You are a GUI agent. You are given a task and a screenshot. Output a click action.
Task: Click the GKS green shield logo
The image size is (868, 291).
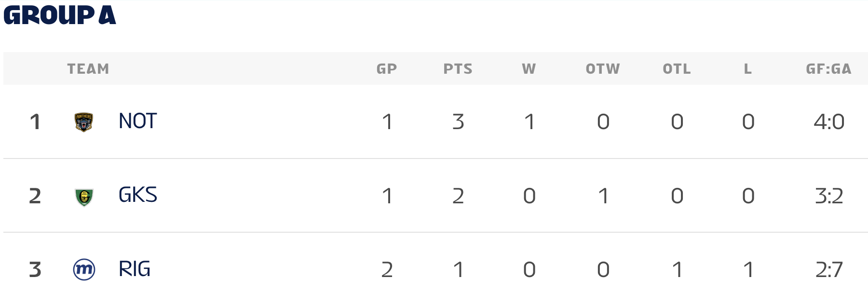pyautogui.click(x=84, y=197)
